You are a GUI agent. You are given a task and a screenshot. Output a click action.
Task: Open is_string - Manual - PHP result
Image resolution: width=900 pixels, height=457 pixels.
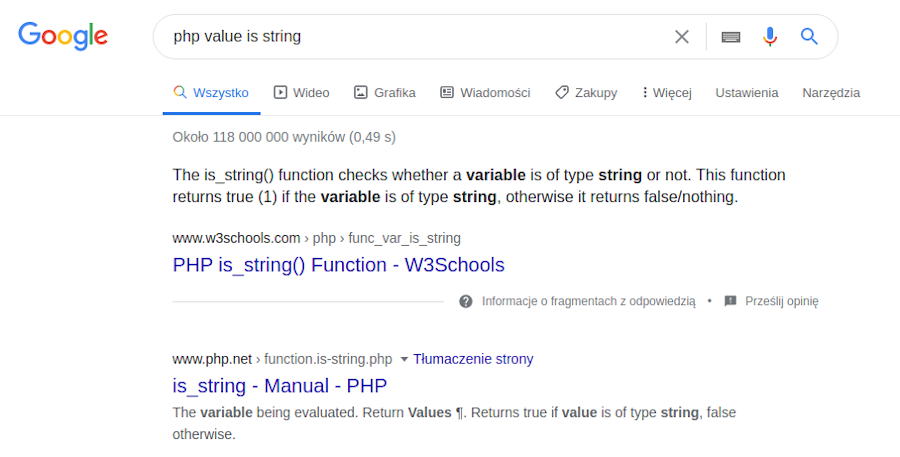click(x=279, y=385)
